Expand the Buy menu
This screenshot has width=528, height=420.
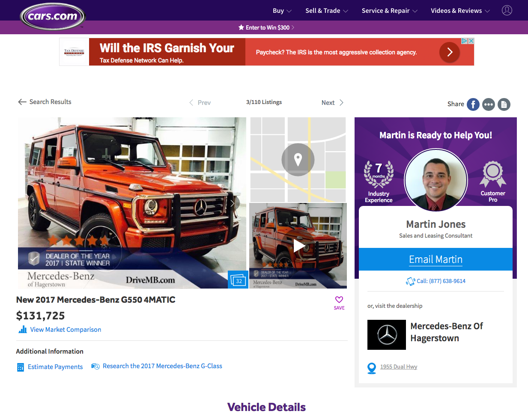pos(282,11)
